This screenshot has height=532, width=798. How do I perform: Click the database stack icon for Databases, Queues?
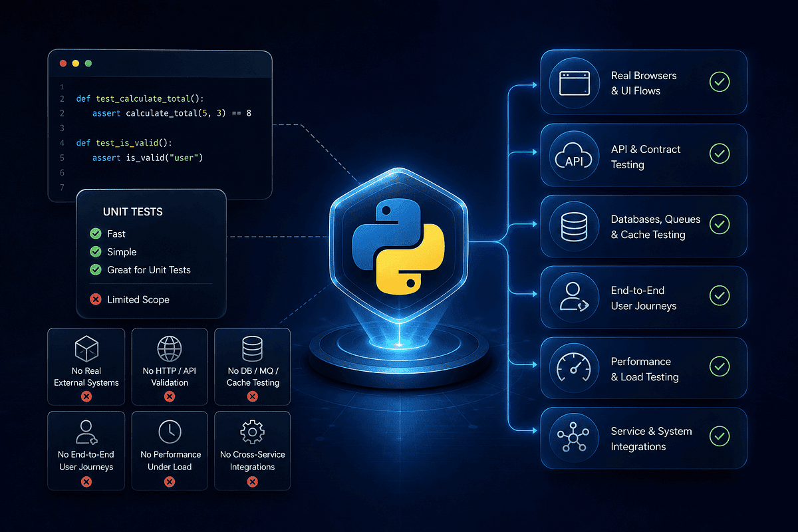point(574,226)
